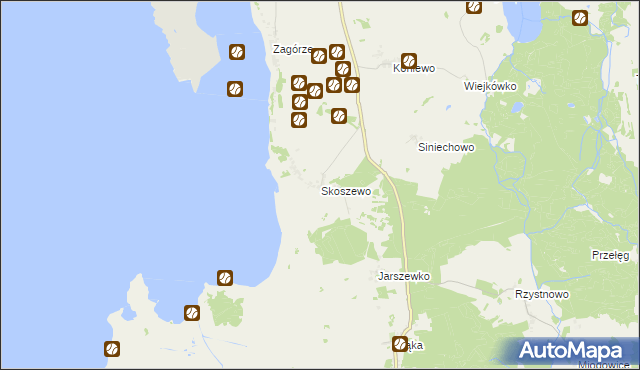This screenshot has height=370, width=640.
Task: Click the lower marker in the lake
Action: click(235, 89)
